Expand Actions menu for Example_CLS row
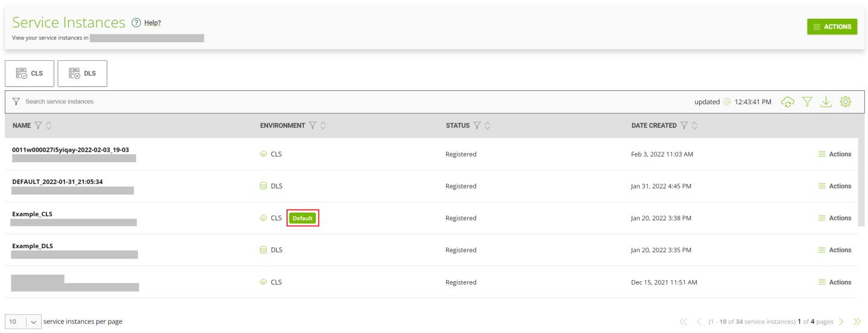The width and height of the screenshot is (868, 333). click(834, 218)
